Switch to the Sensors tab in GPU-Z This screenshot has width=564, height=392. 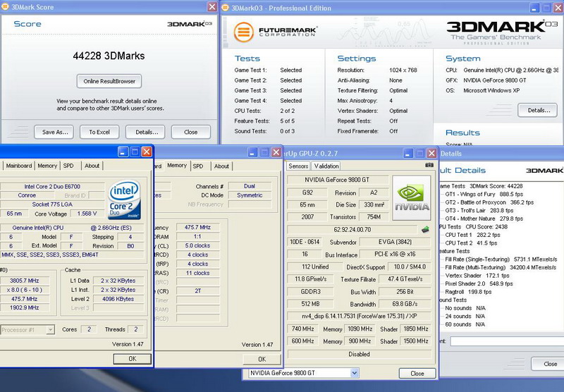click(x=298, y=166)
